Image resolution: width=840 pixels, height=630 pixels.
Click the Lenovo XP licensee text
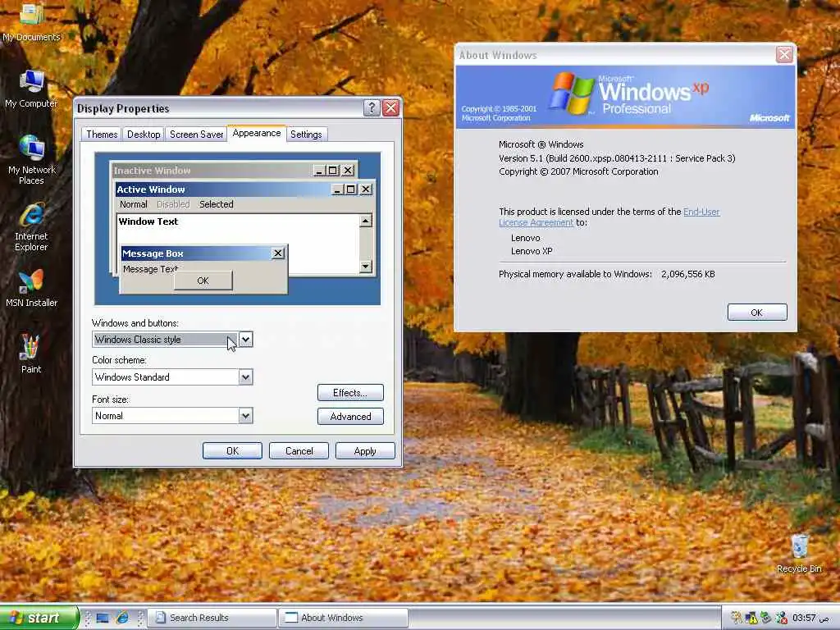point(532,251)
